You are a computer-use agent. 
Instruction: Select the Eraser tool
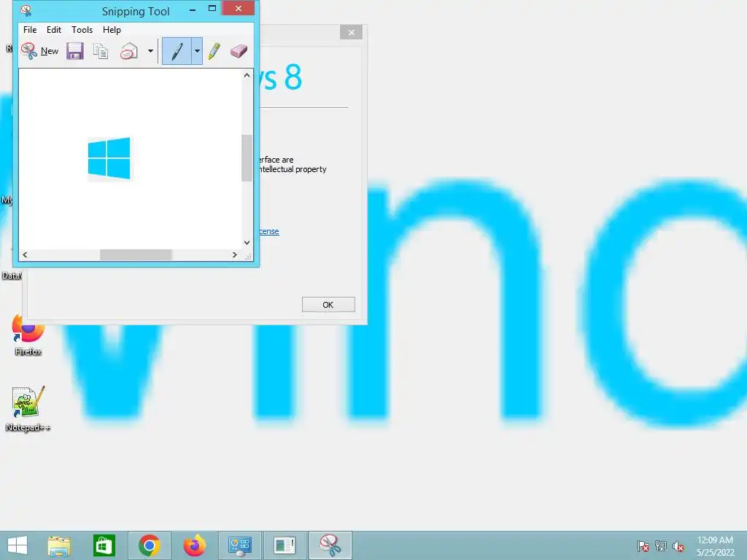point(239,51)
